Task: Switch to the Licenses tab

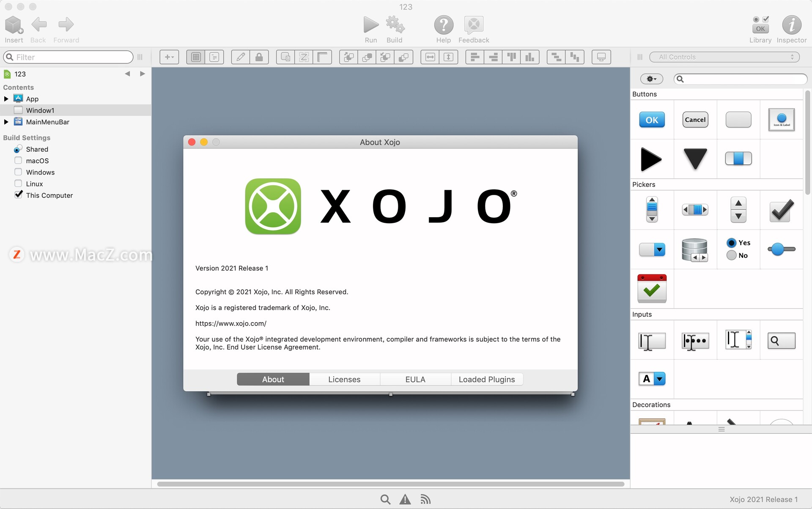Action: [x=344, y=379]
